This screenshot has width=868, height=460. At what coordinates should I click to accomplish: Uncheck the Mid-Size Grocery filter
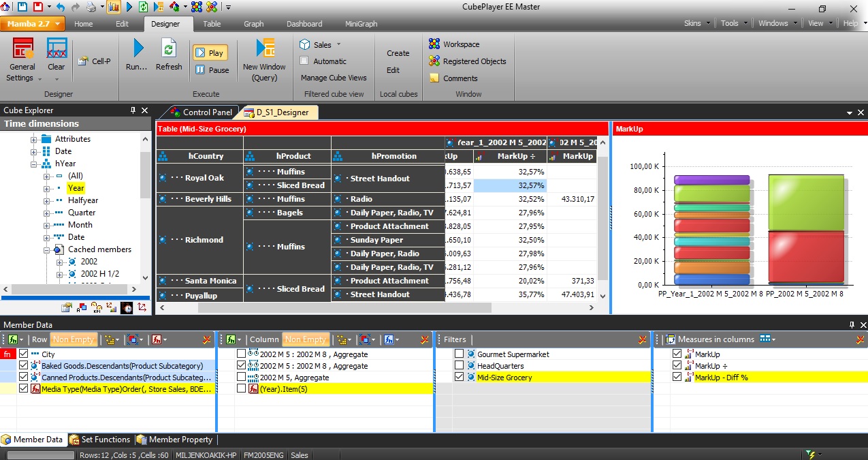click(x=460, y=378)
